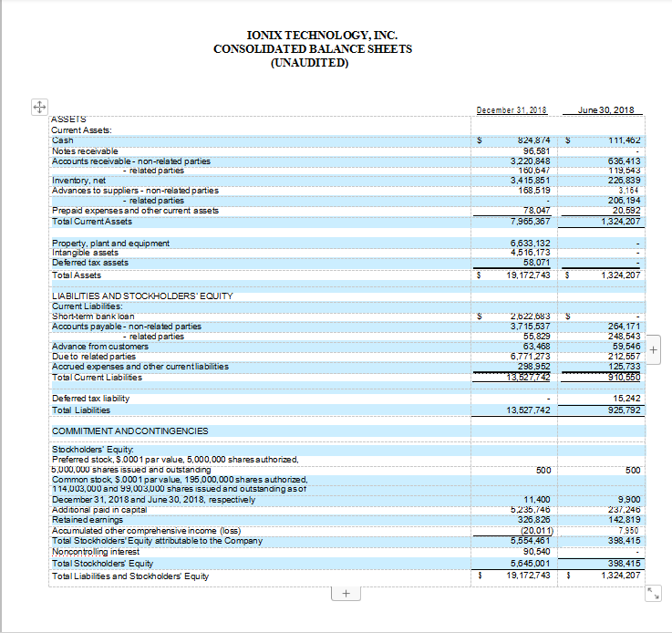
Task: Click Total Liabilities and Stockholders' Equity label
Action: [130, 576]
